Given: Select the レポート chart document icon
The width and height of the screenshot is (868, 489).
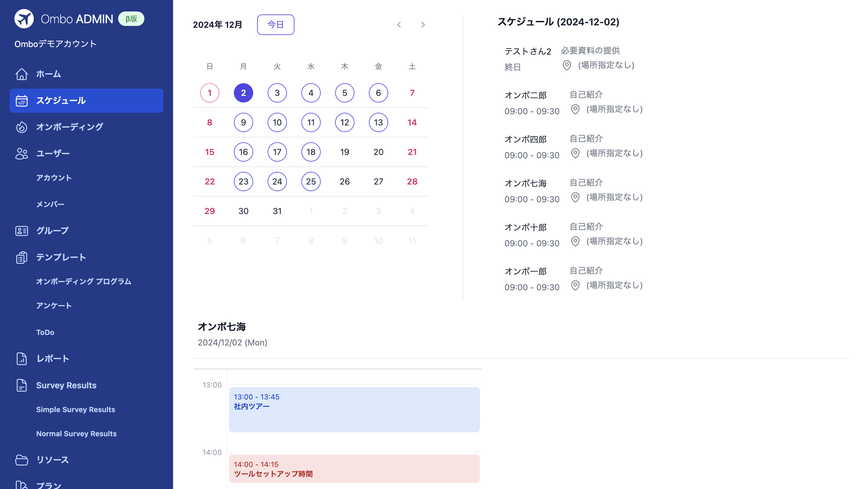Looking at the screenshot, I should point(22,358).
